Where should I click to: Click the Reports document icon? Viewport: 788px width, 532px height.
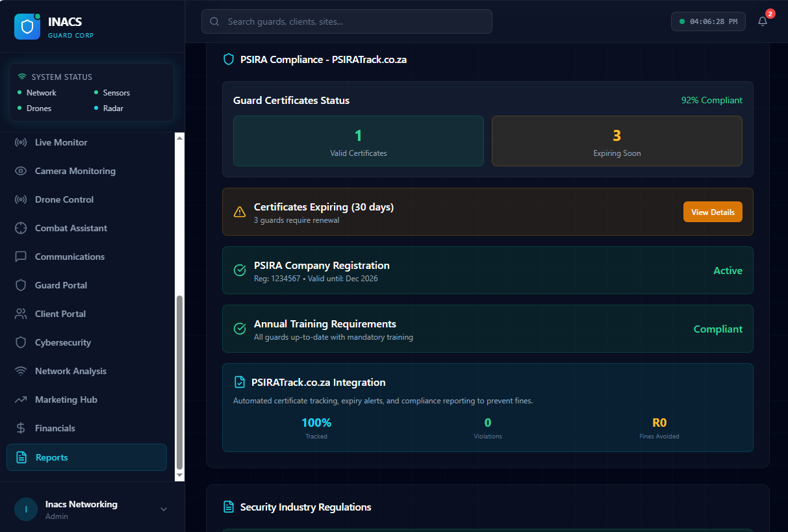[21, 457]
